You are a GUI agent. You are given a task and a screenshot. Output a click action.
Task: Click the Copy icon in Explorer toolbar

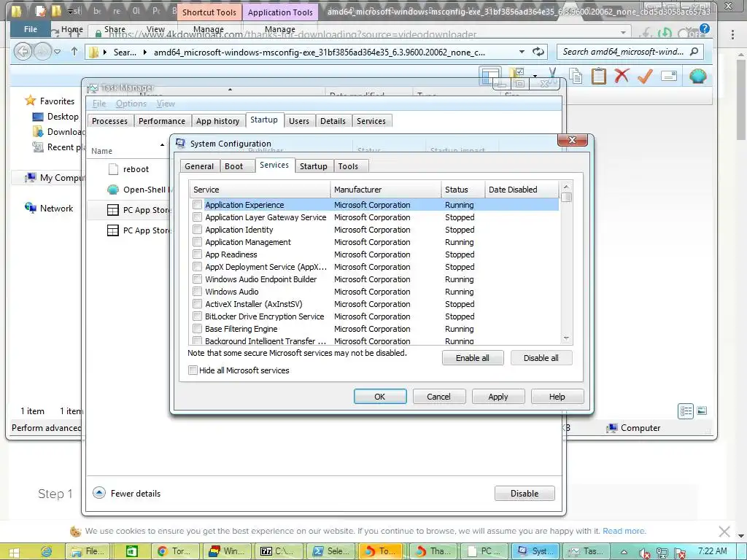tap(576, 76)
